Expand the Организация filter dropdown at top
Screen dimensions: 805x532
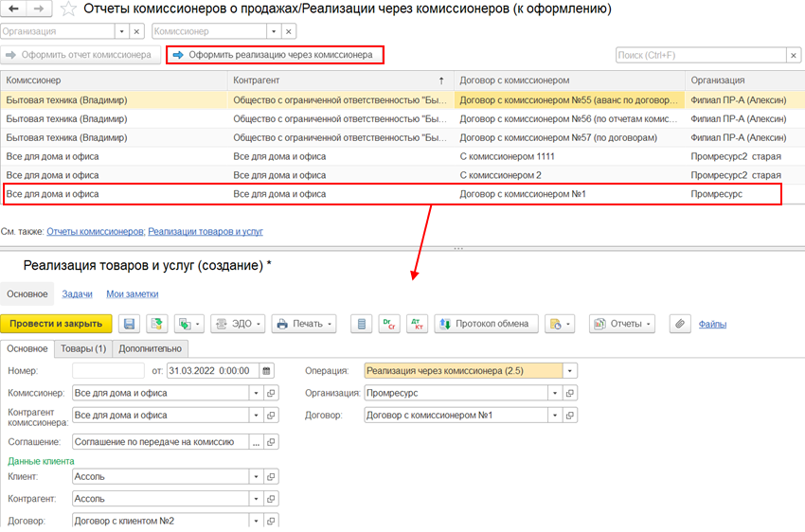(121, 31)
